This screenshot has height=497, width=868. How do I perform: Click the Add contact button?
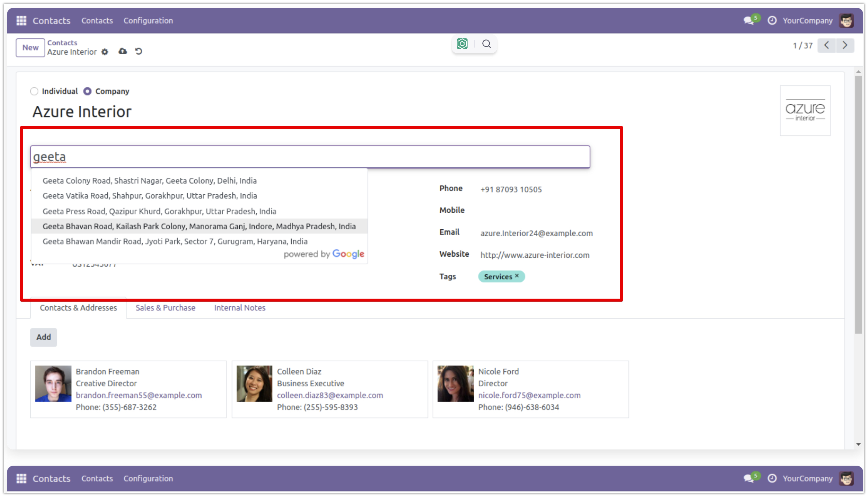[44, 337]
